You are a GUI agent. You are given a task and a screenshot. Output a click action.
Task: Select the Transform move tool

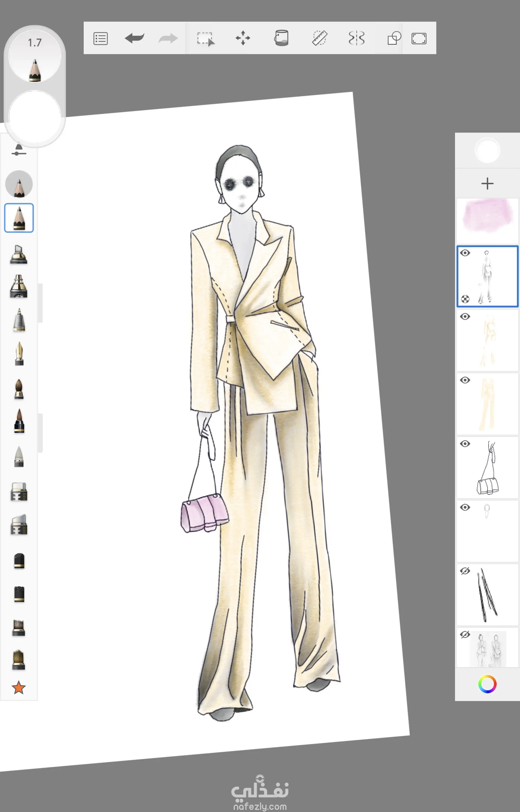(243, 38)
